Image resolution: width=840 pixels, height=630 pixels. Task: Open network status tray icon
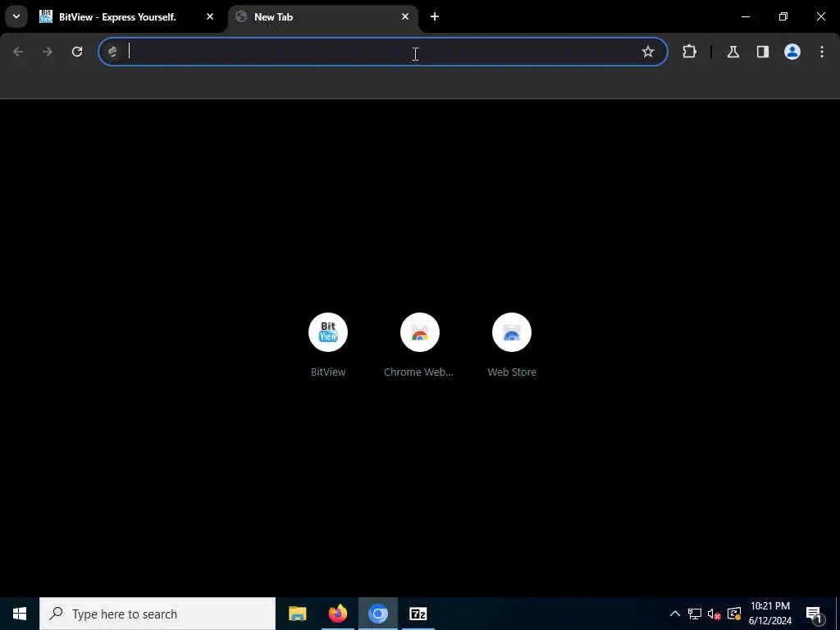(695, 614)
